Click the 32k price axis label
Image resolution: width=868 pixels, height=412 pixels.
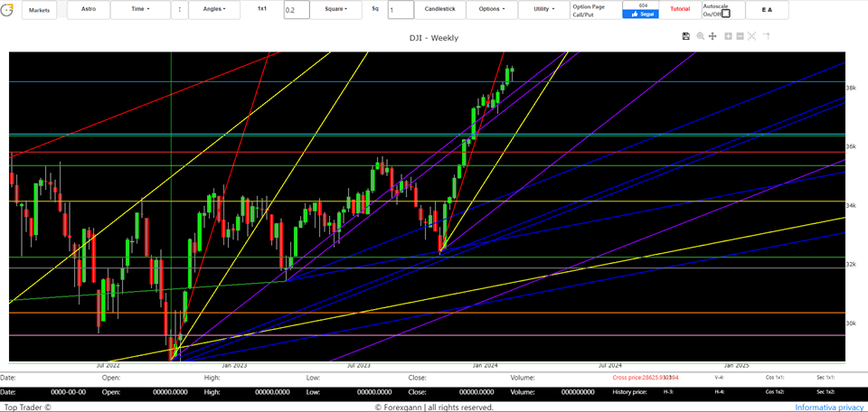852,265
